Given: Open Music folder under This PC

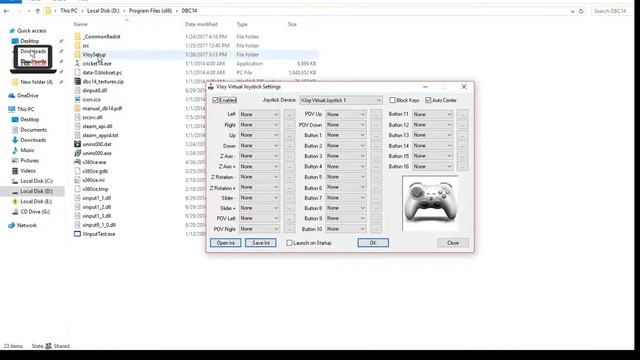Looking at the screenshot, I should (27, 150).
